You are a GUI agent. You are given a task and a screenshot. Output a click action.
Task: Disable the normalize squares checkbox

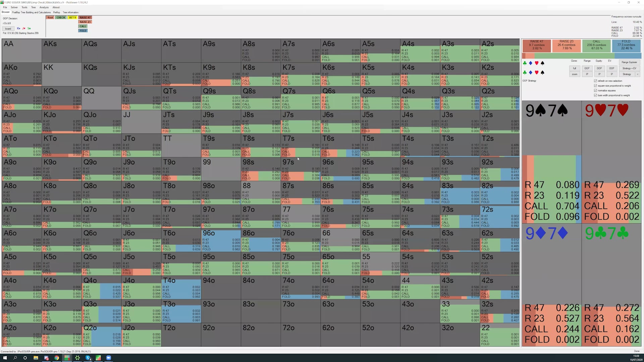click(x=595, y=90)
